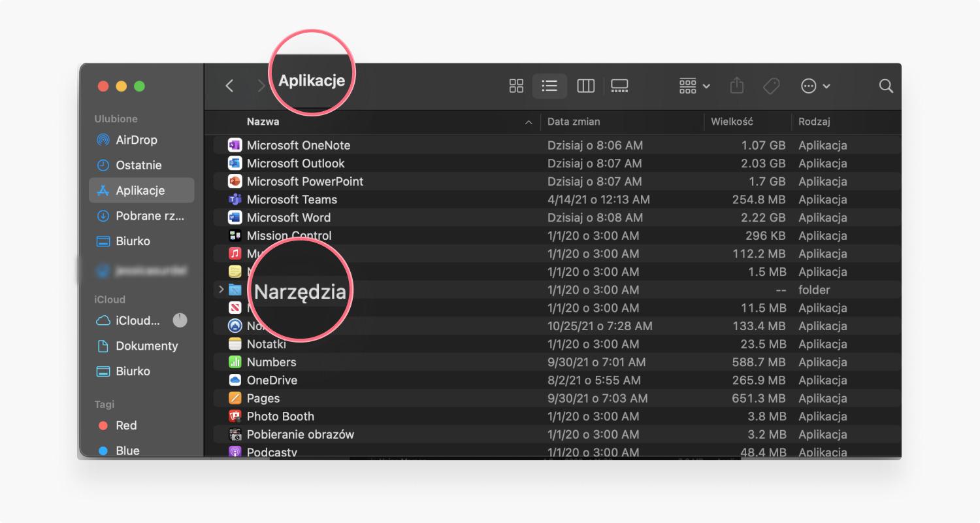This screenshot has width=980, height=523.
Task: Click the Numbers app icon
Action: click(x=235, y=362)
